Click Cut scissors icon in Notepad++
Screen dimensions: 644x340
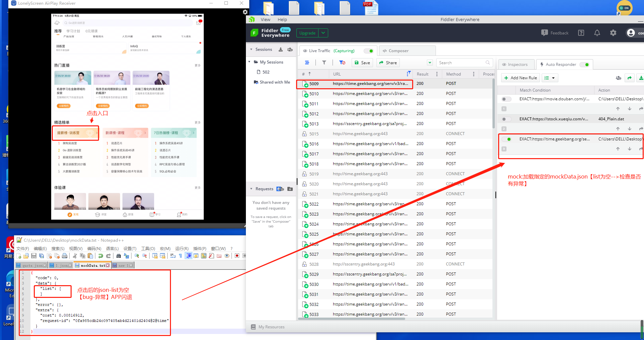click(75, 256)
